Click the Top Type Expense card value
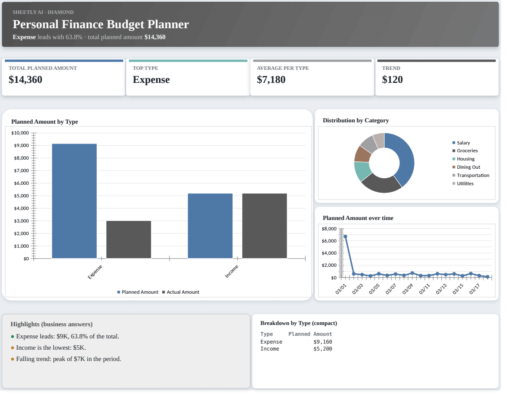 click(151, 80)
